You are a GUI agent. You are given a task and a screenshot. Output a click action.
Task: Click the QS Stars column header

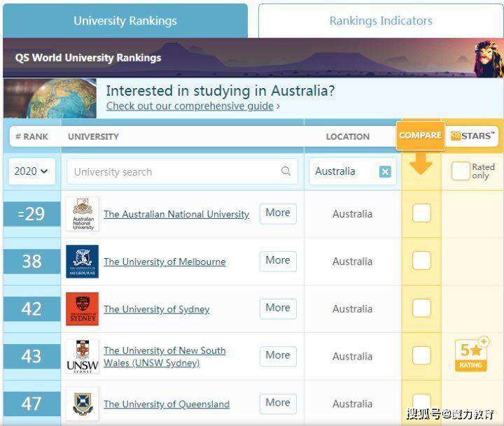tap(472, 136)
